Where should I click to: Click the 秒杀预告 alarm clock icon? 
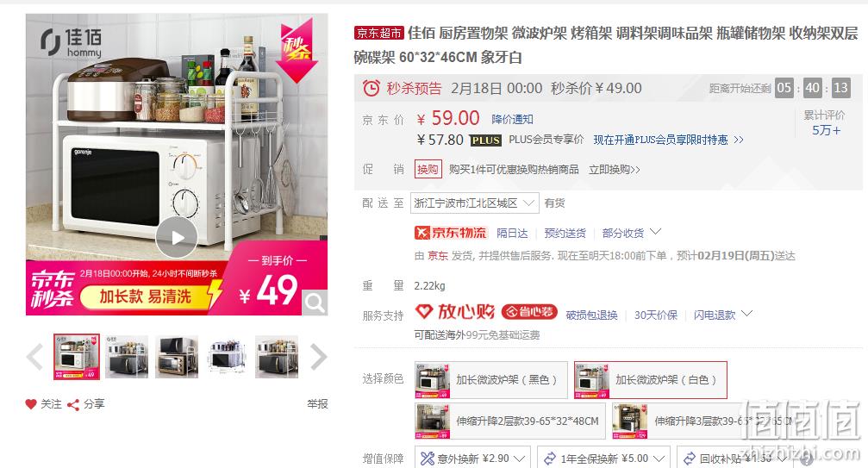pos(371,88)
